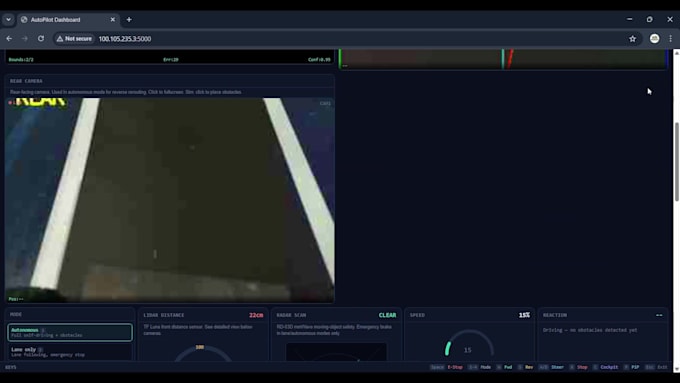This screenshot has width=680, height=383.
Task: Click the LIDAR DISTANCE panel title
Action: (x=164, y=315)
